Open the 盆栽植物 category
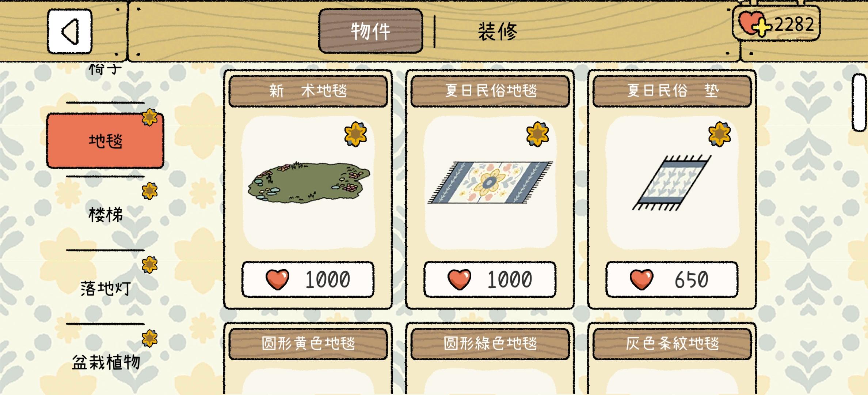 [x=106, y=362]
